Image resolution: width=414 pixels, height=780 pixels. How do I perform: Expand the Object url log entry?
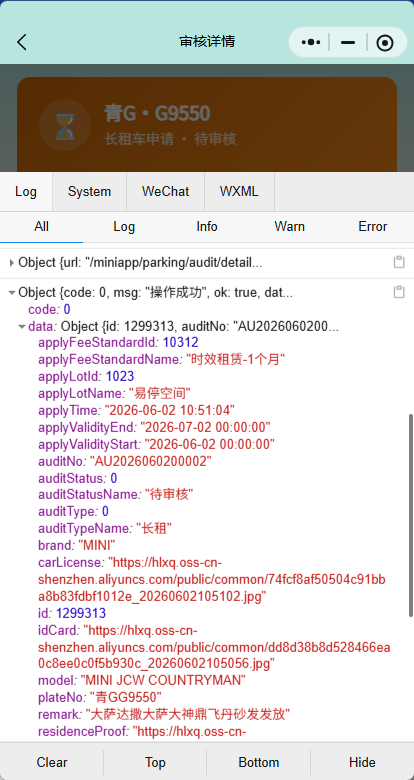(11, 263)
